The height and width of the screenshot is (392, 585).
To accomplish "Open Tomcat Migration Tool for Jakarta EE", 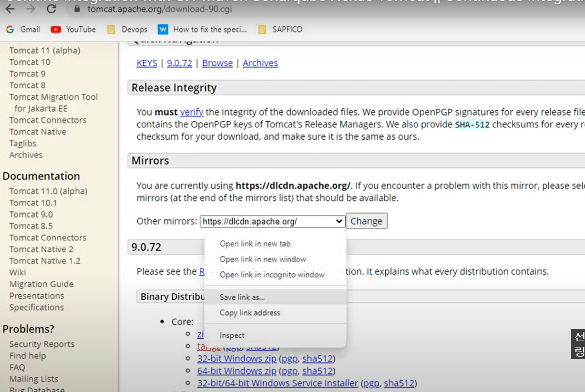I will pos(53,102).
